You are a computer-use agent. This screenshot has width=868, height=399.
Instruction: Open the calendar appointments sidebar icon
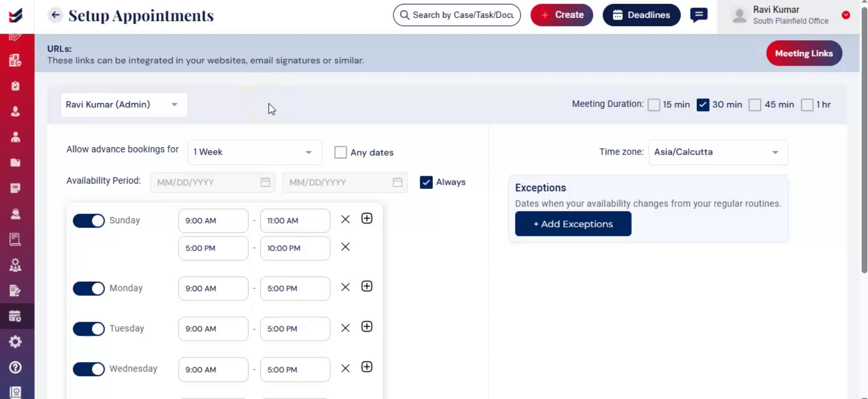coord(15,316)
